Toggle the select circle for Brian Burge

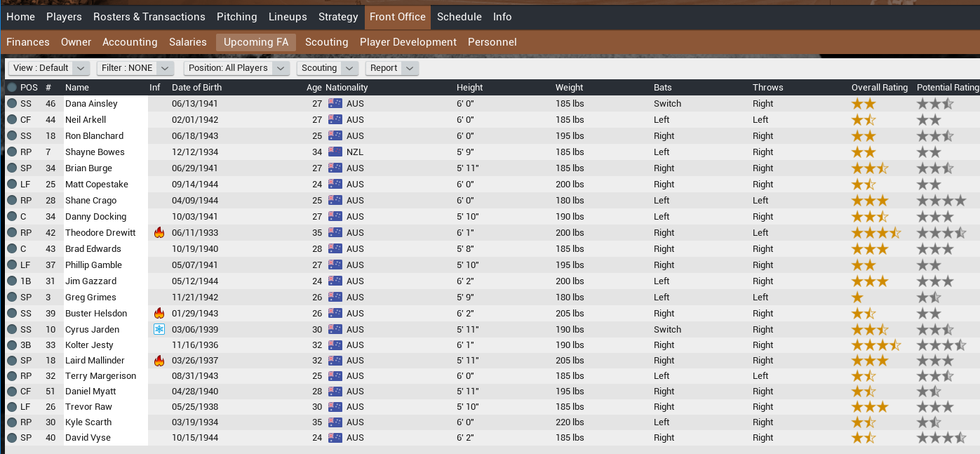(x=12, y=168)
